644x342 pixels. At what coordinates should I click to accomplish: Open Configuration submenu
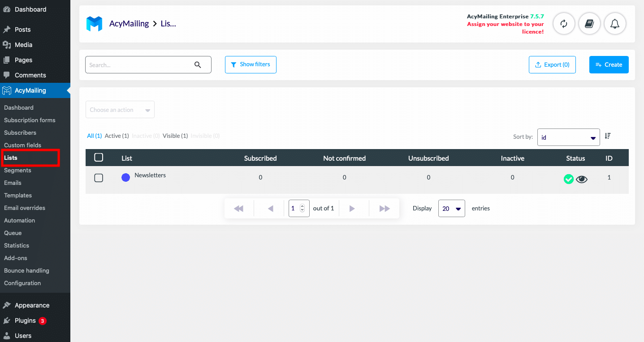tap(22, 283)
